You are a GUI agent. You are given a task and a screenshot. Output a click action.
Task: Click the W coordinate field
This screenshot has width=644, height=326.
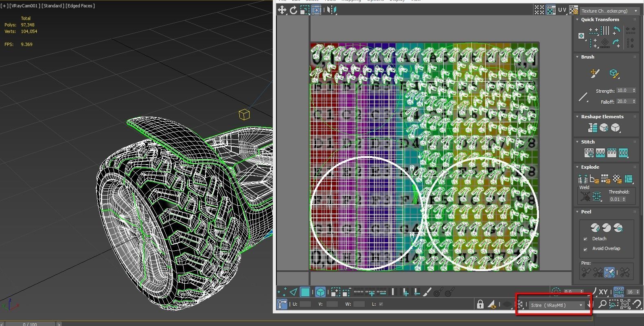[359, 304]
